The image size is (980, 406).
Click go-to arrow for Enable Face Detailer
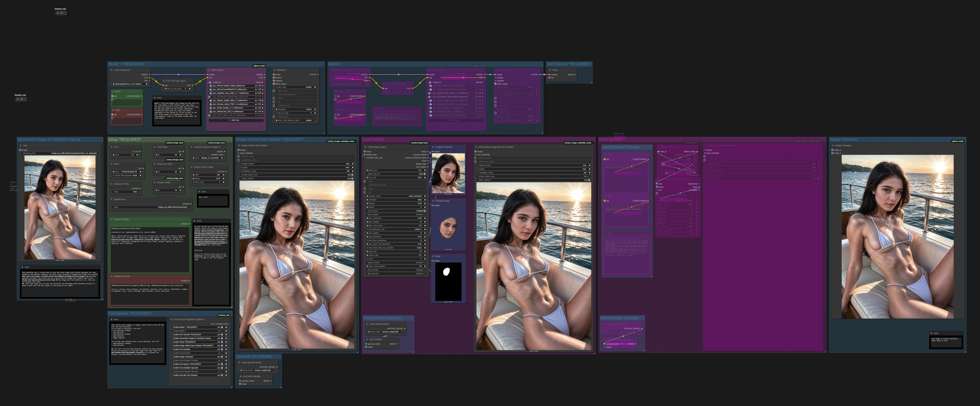click(226, 349)
